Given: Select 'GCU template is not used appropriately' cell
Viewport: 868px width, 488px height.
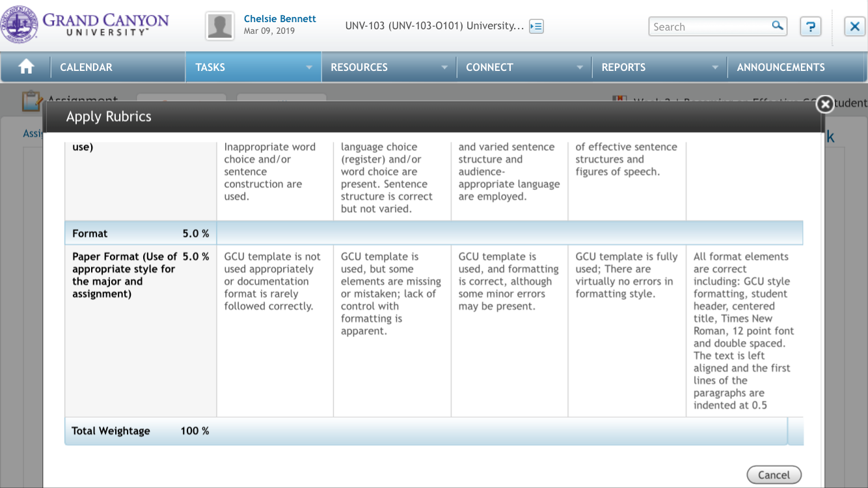Looking at the screenshot, I should (x=275, y=331).
